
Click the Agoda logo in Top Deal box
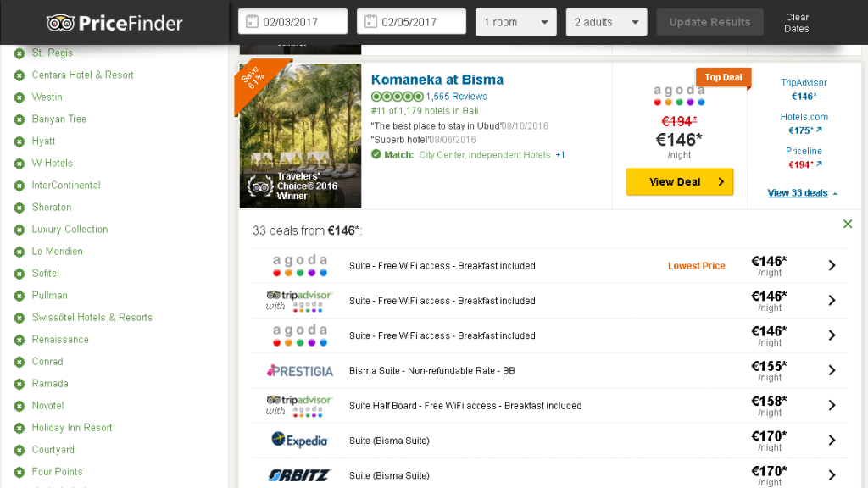click(679, 95)
